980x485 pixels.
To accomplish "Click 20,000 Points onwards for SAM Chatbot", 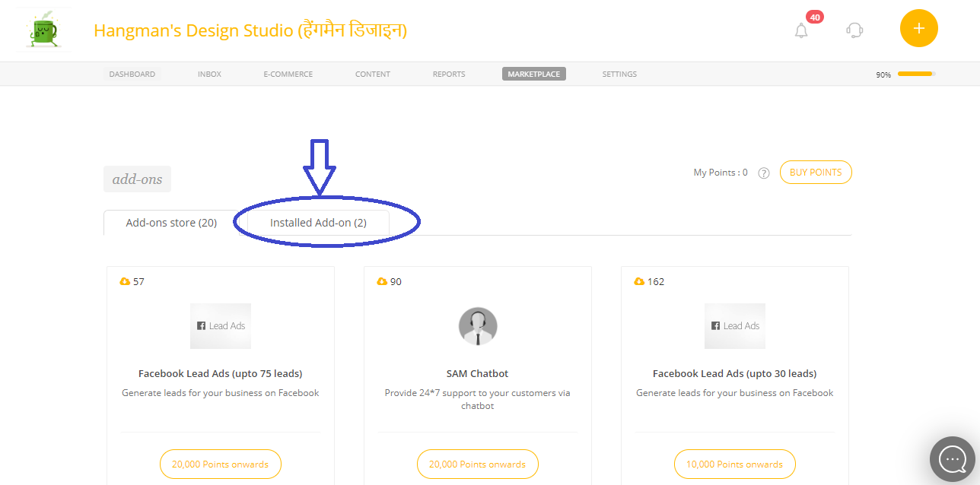I will 477,464.
